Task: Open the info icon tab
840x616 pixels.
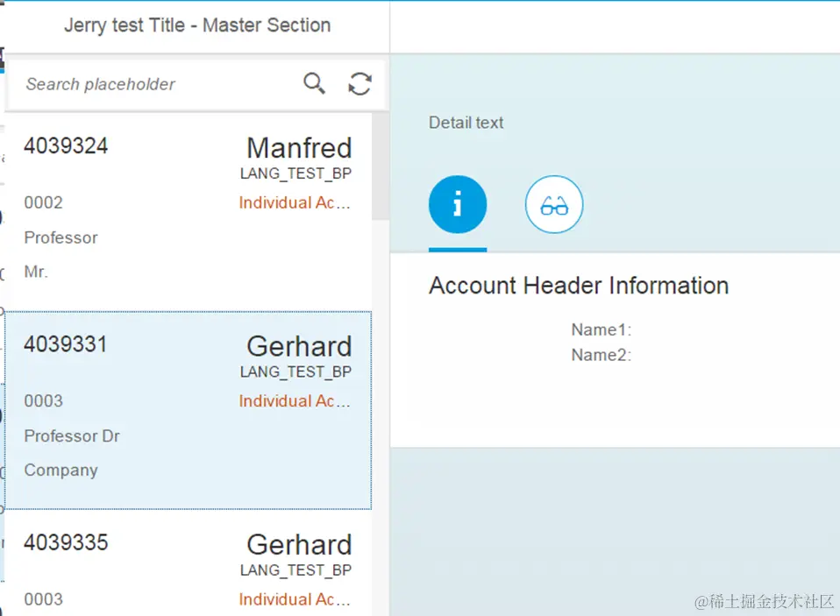Action: pyautogui.click(x=457, y=205)
